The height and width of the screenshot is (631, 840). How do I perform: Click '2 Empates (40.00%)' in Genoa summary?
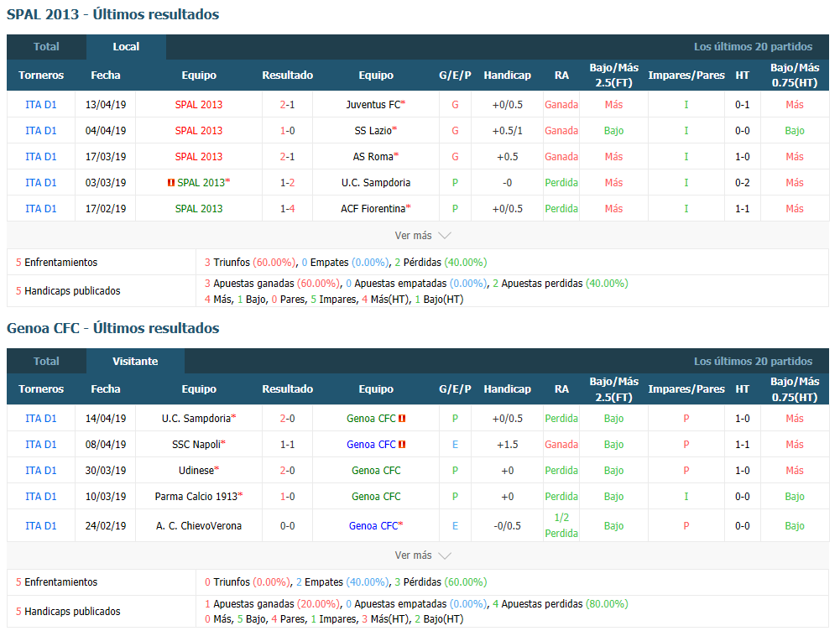tap(342, 582)
